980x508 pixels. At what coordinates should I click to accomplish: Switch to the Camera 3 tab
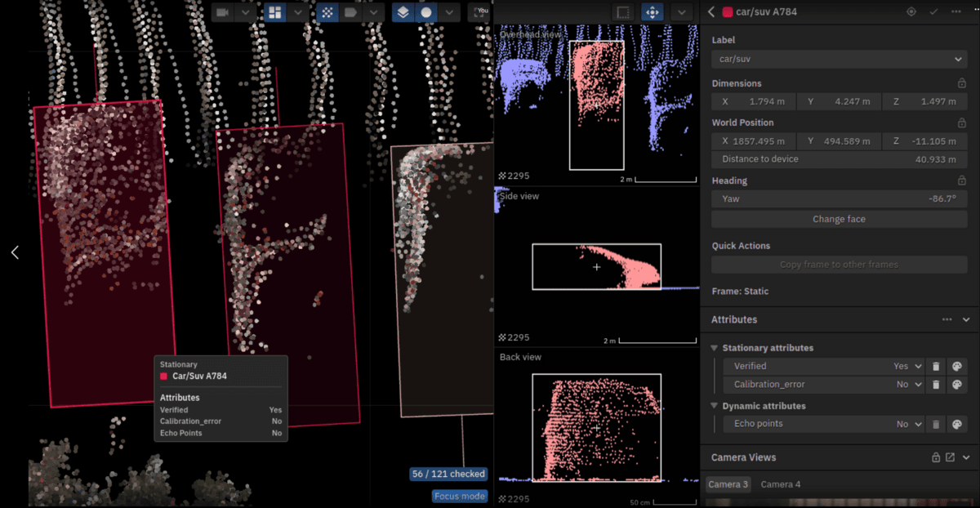click(728, 484)
